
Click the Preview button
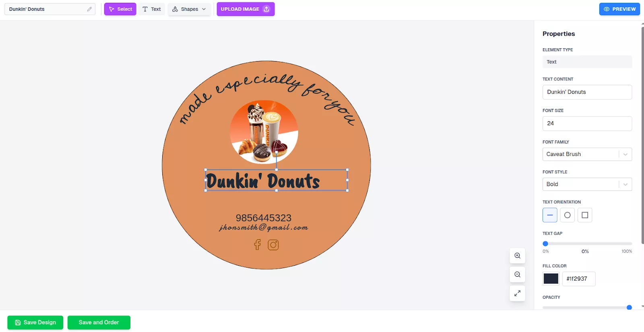click(x=619, y=9)
